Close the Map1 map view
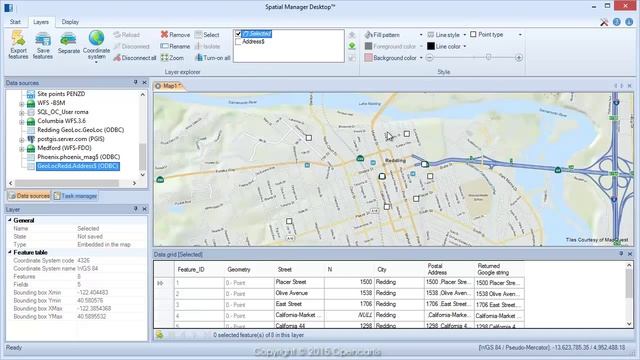640x360 pixels. point(629,86)
